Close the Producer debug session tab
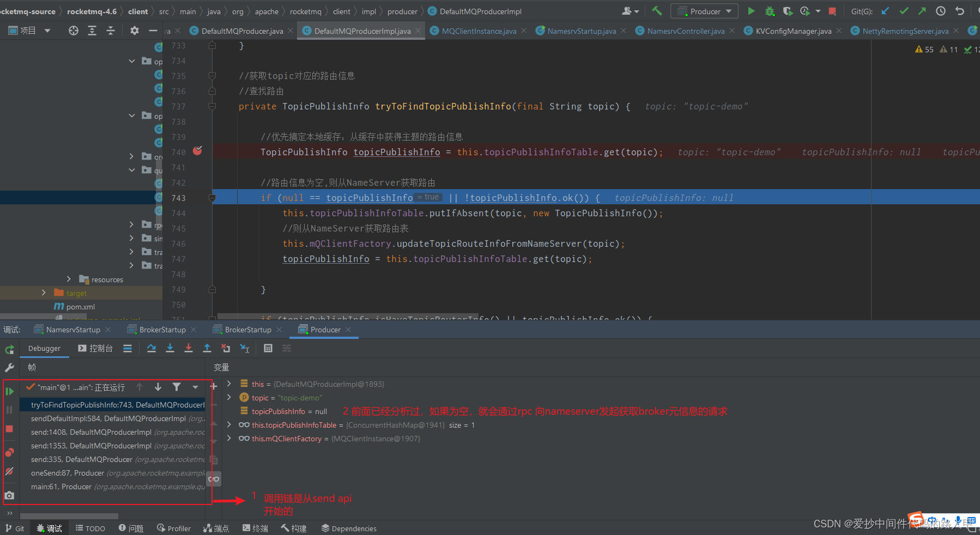Screen dimensions: 980x535 coord(348,330)
